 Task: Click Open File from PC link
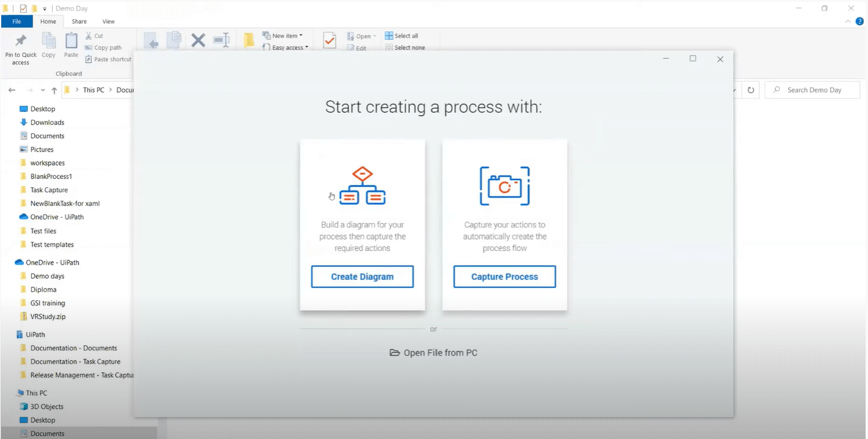pos(433,353)
